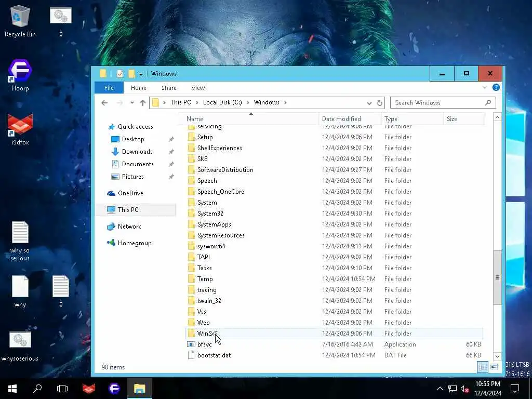The width and height of the screenshot is (532, 399).
Task: Switch to Details view layout icon
Action: [483, 367]
